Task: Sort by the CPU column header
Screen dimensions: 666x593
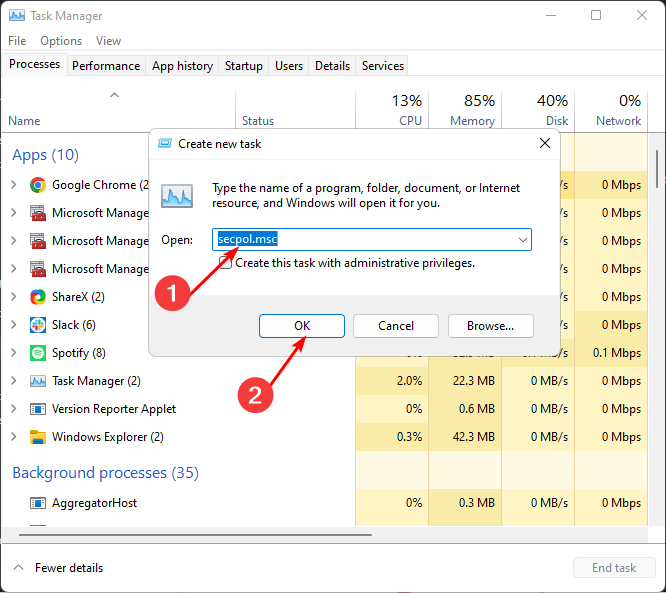Action: click(x=392, y=110)
